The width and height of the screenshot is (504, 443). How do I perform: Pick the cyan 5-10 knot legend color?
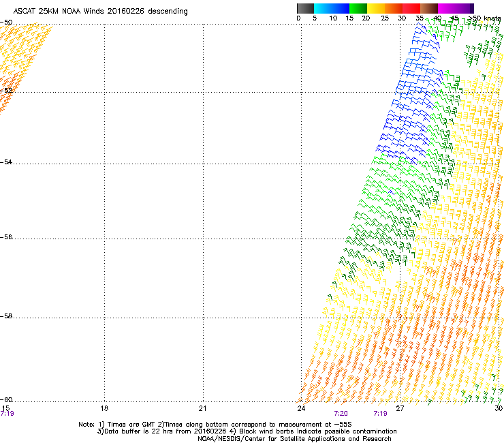coord(323,8)
